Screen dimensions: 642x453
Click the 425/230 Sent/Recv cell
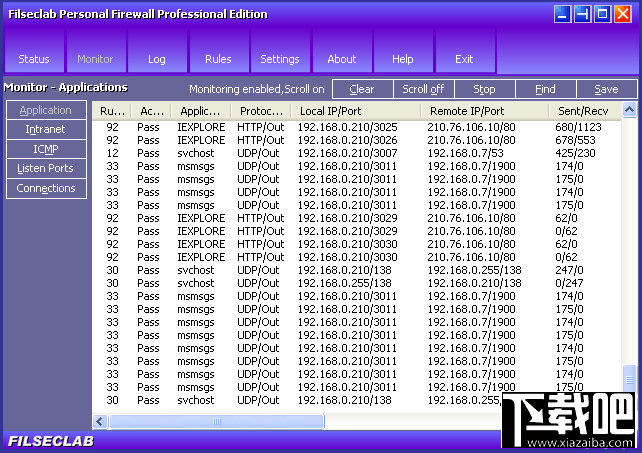(575, 153)
